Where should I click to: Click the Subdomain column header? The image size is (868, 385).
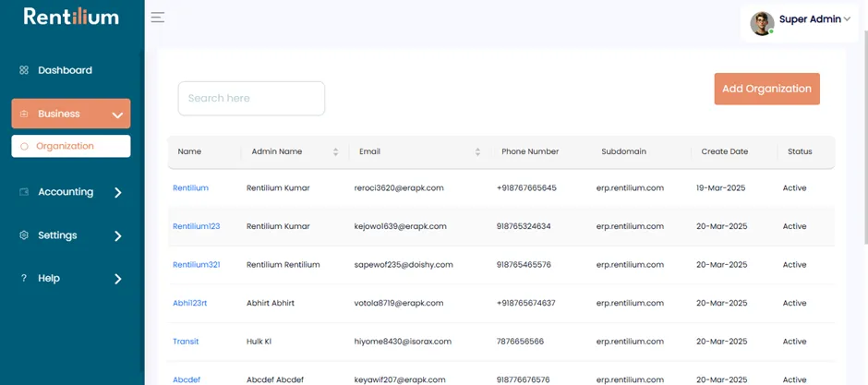click(624, 151)
